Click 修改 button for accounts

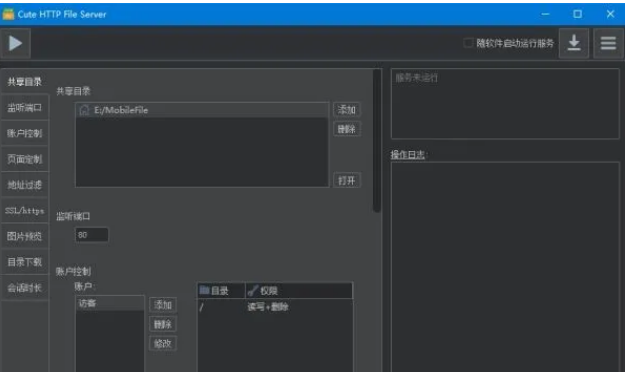tap(163, 343)
